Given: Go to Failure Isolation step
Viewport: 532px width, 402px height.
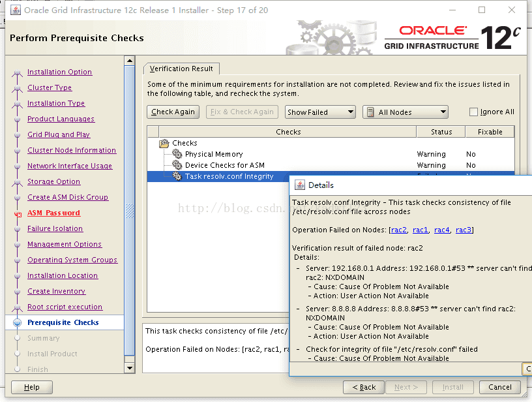Looking at the screenshot, I should pyautogui.click(x=55, y=228).
